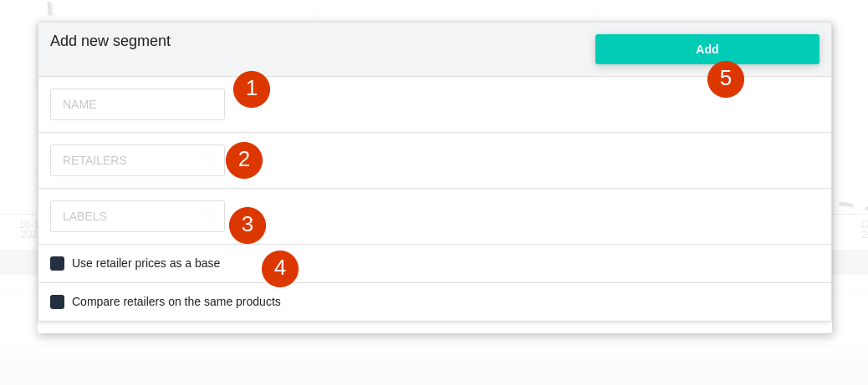
Task: Click the red number 3 badge
Action: [x=248, y=225]
